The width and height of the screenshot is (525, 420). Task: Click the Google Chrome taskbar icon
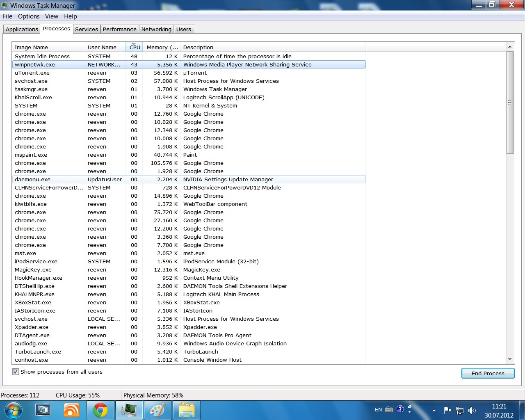pyautogui.click(x=100, y=410)
